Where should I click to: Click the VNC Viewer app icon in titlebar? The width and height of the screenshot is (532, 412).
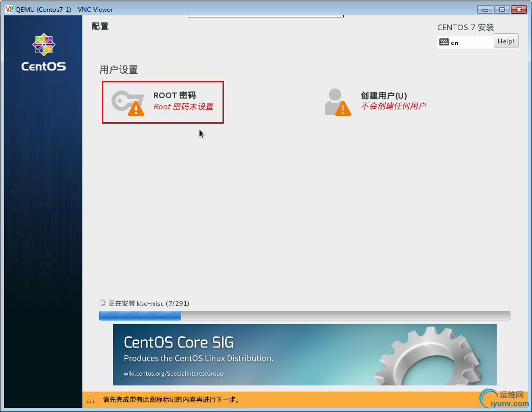(9, 9)
